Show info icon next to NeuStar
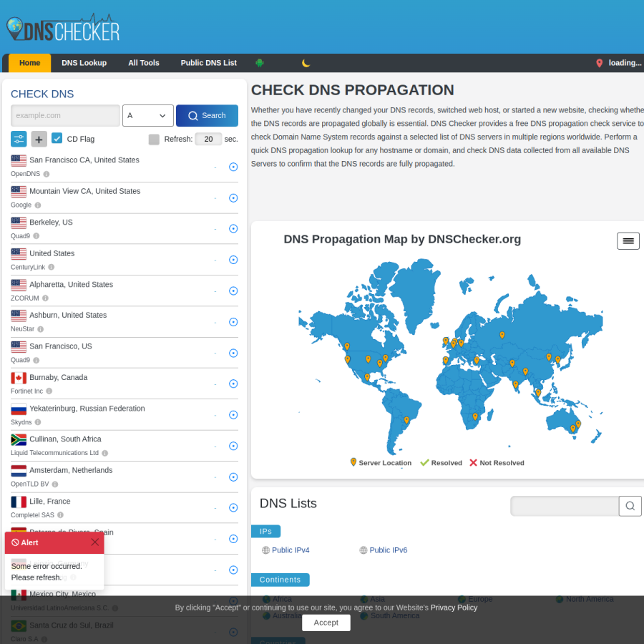The height and width of the screenshot is (644, 644). click(40, 329)
